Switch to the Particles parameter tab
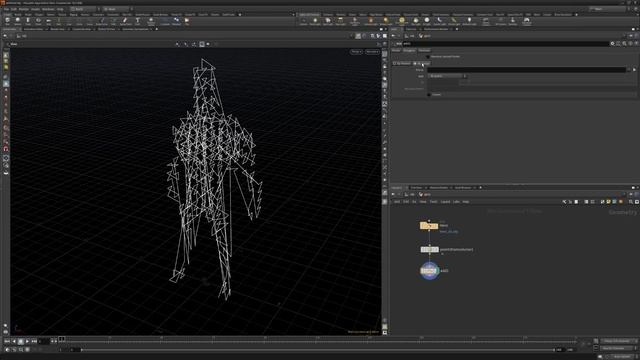This screenshot has height=360, width=640. click(424, 51)
